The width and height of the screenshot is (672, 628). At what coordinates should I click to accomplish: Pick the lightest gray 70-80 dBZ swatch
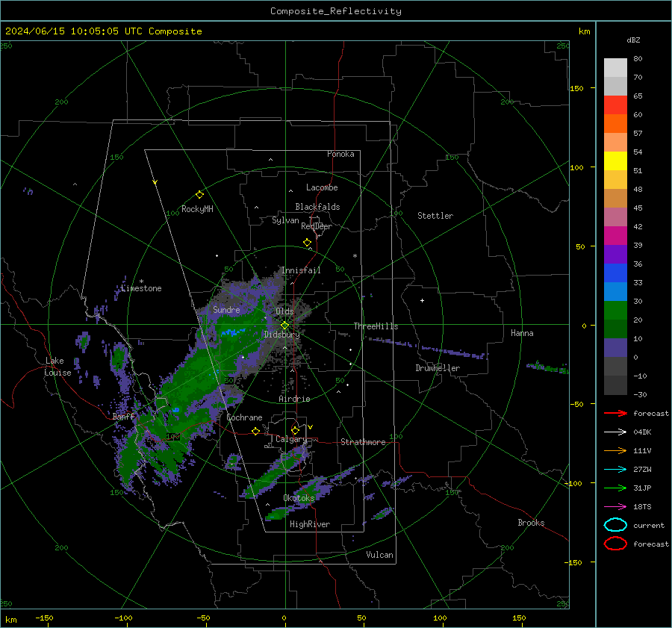pos(615,68)
